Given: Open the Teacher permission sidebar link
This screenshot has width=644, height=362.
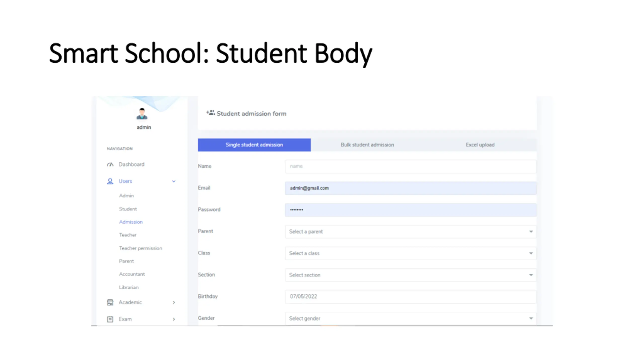Looking at the screenshot, I should [140, 248].
